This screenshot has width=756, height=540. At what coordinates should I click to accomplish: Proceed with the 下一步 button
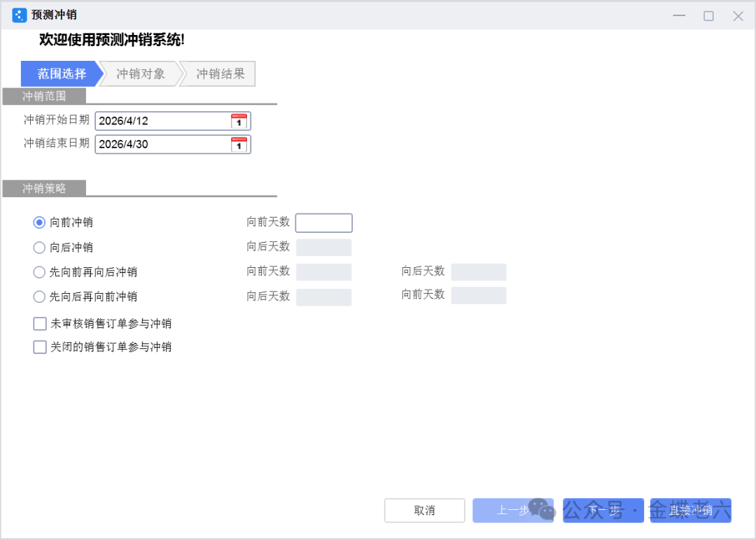(603, 511)
